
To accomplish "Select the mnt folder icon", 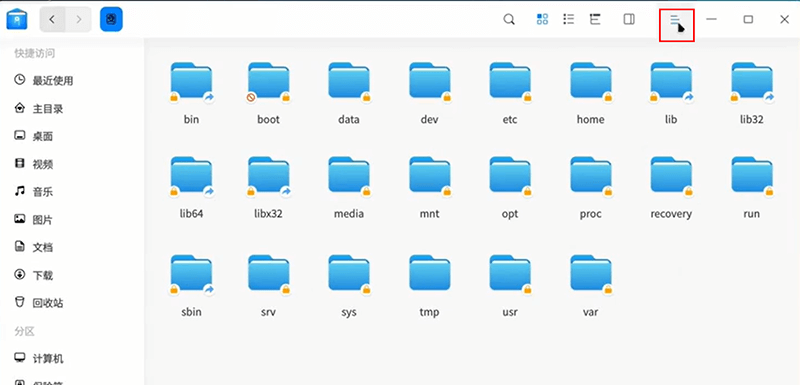I will [430, 176].
